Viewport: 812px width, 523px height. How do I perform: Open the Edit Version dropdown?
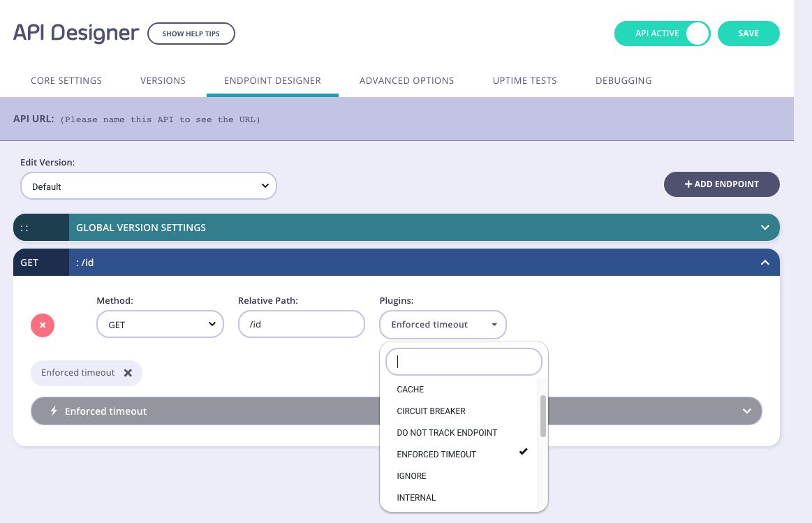point(148,186)
